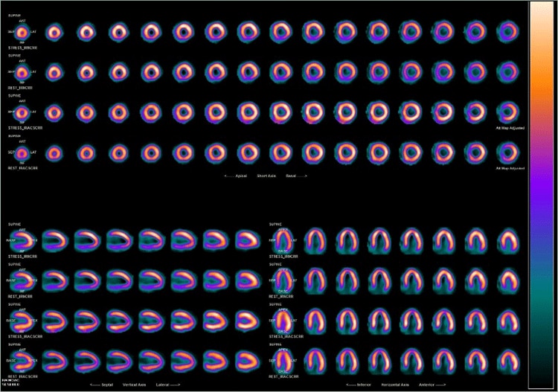Viewport: 558px width, 392px height.
Task: Select last horizontal axis slice in bottom row
Action: (508, 361)
